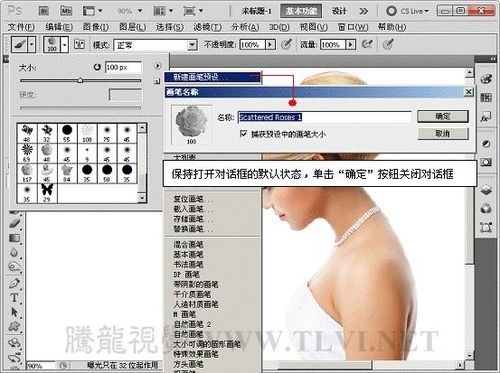
Task: Click the 名称 brush name field
Action: [x=324, y=117]
